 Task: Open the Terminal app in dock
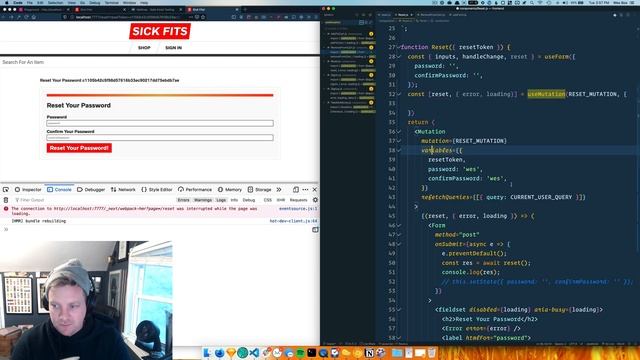[x=311, y=353]
